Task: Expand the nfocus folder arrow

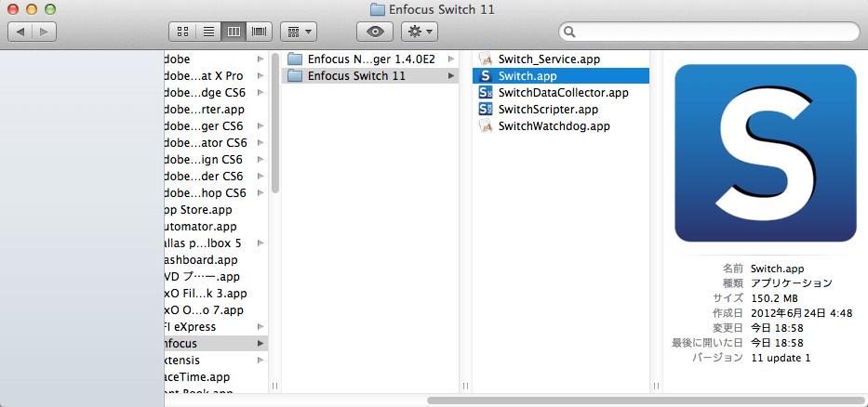Action: tap(260, 344)
